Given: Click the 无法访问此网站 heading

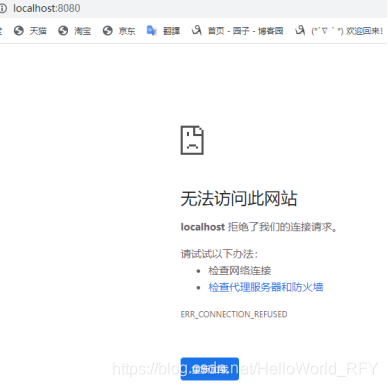Looking at the screenshot, I should [239, 199].
